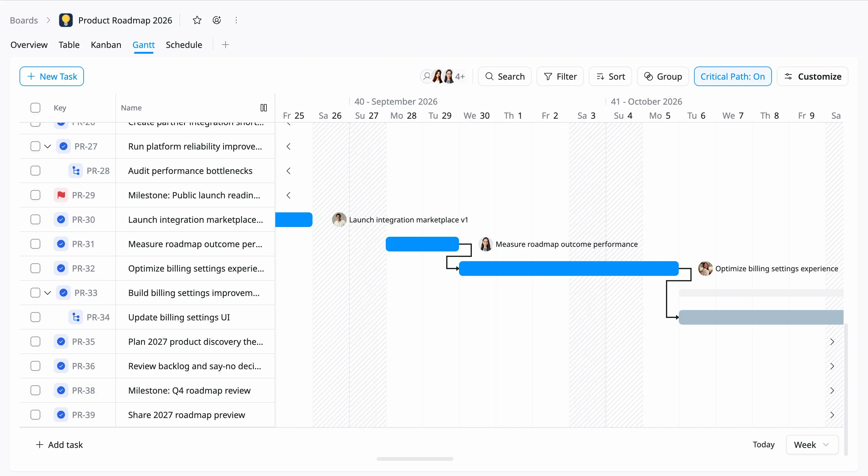Click the subtask icon of PR-28
The image size is (868, 476).
pyautogui.click(x=76, y=171)
